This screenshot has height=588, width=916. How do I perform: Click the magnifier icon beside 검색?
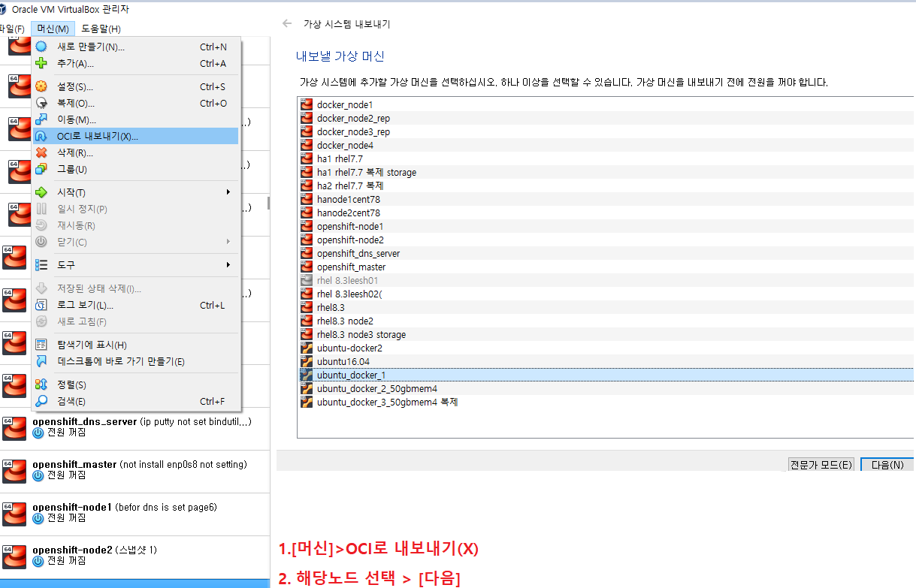[x=42, y=401]
